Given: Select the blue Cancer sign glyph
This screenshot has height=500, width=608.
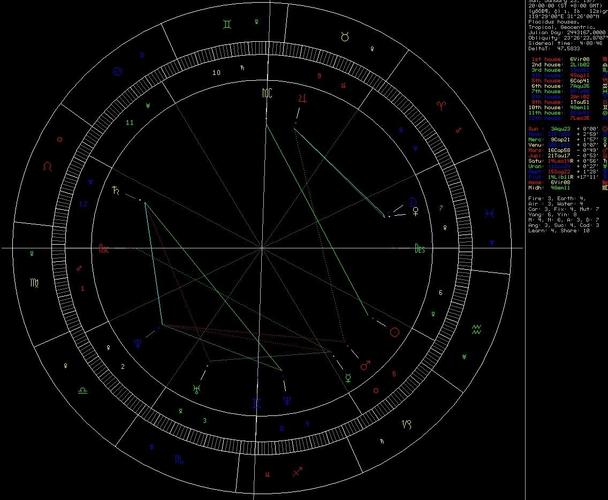Looking at the screenshot, I should click(117, 71).
